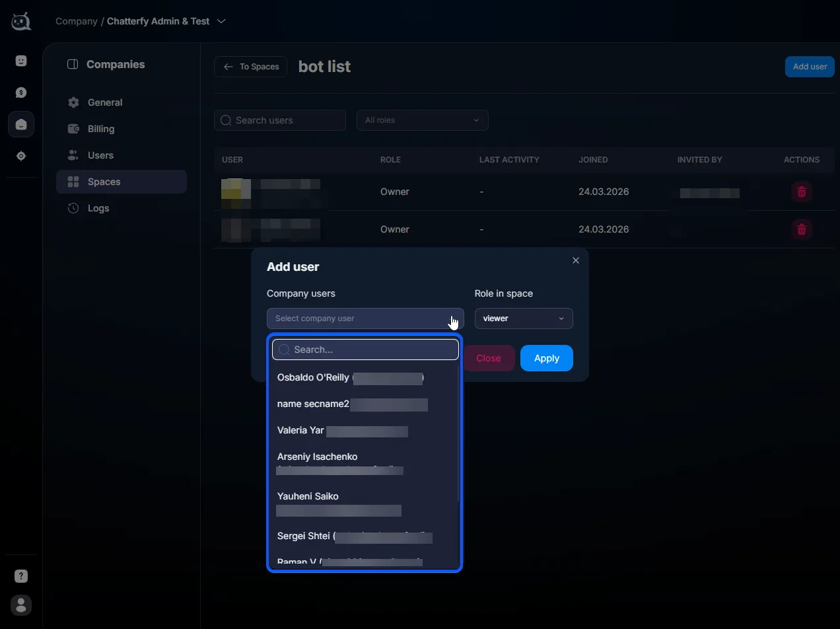Expand the company switcher chevron in header
Screen dimensions: 840x629
(221, 21)
